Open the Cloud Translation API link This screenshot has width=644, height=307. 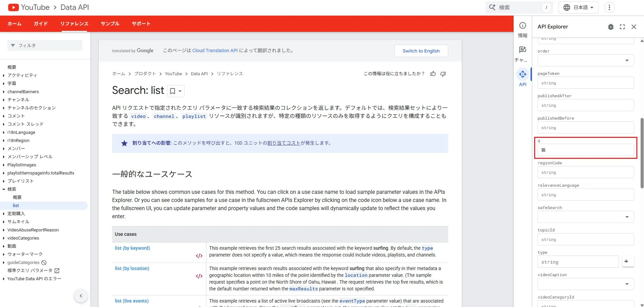(x=215, y=50)
